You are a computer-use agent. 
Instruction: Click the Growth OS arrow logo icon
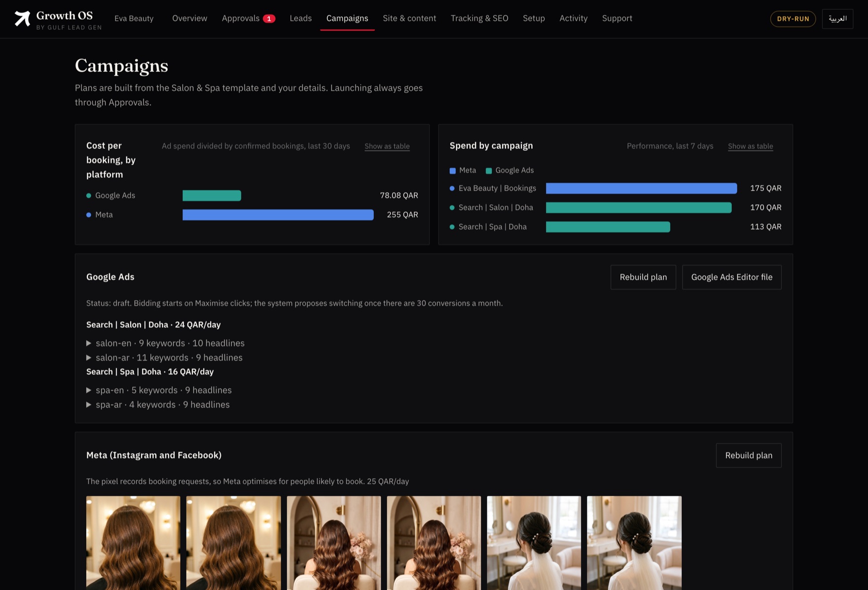coord(22,19)
